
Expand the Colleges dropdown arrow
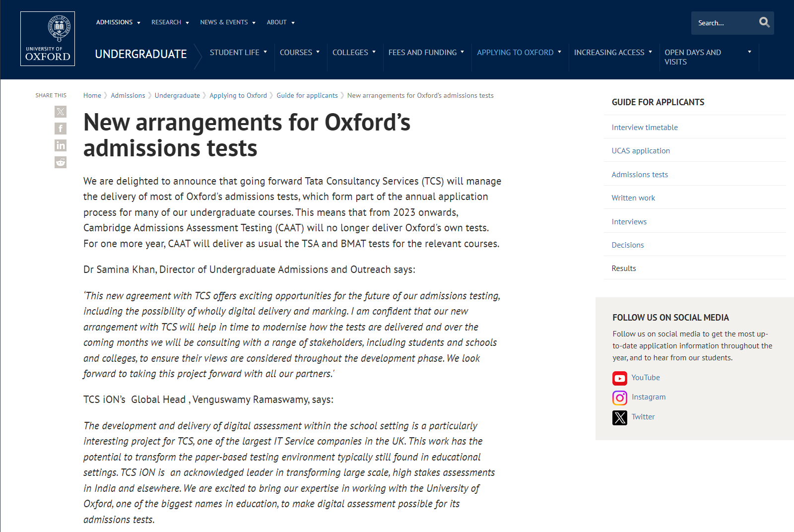click(x=374, y=52)
